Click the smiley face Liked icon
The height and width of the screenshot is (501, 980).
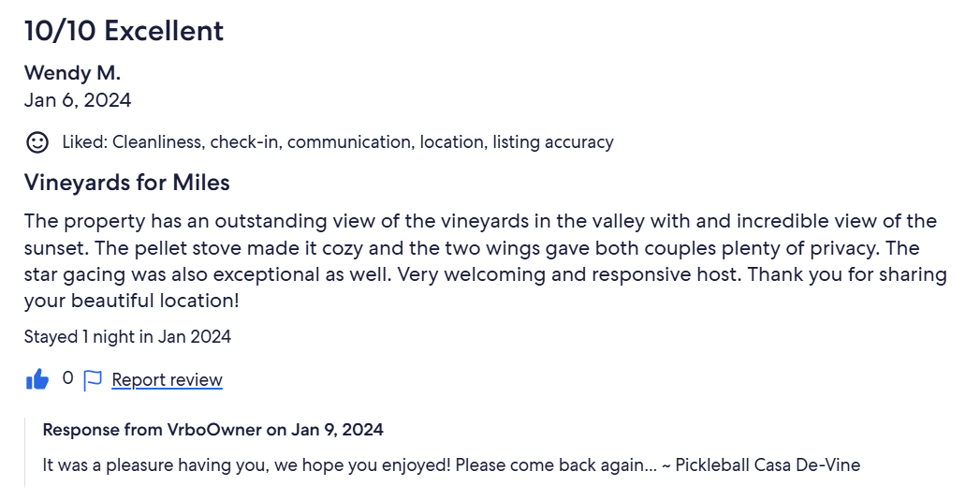[37, 142]
